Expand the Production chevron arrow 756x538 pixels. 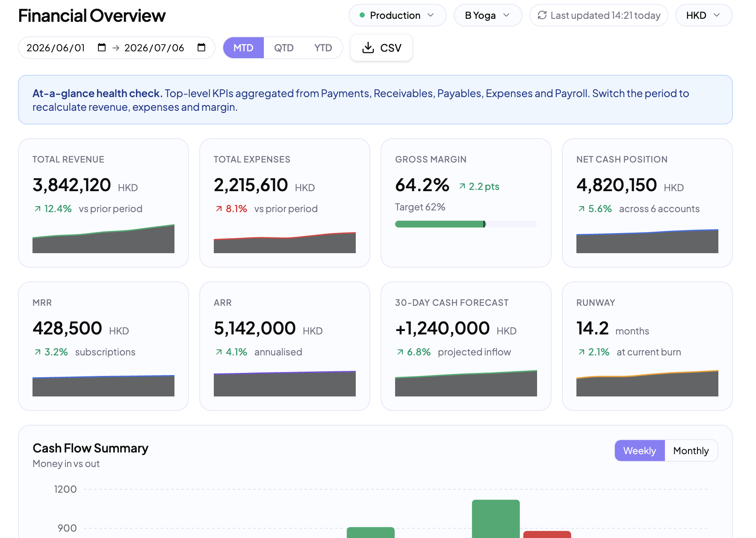[x=431, y=15]
